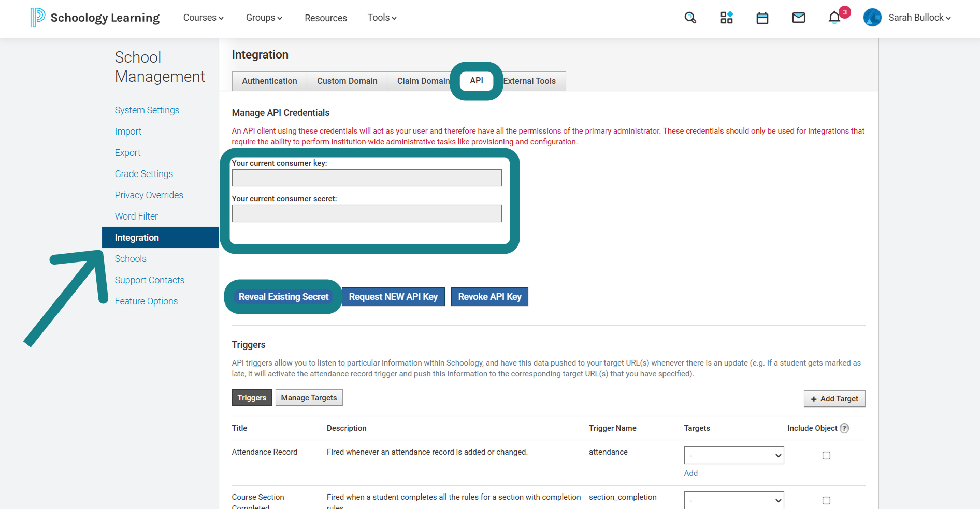Open Grade Settings in sidebar
Viewport: 980px width, 509px height.
[x=144, y=174]
